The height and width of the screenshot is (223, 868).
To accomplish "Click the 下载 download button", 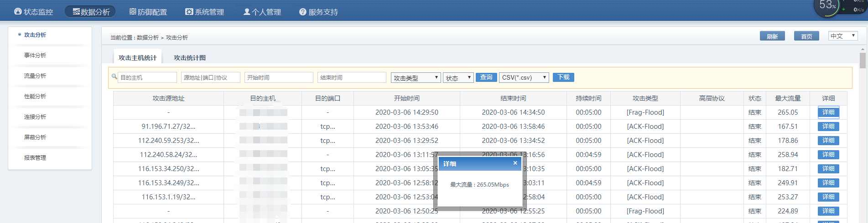I will click(563, 77).
